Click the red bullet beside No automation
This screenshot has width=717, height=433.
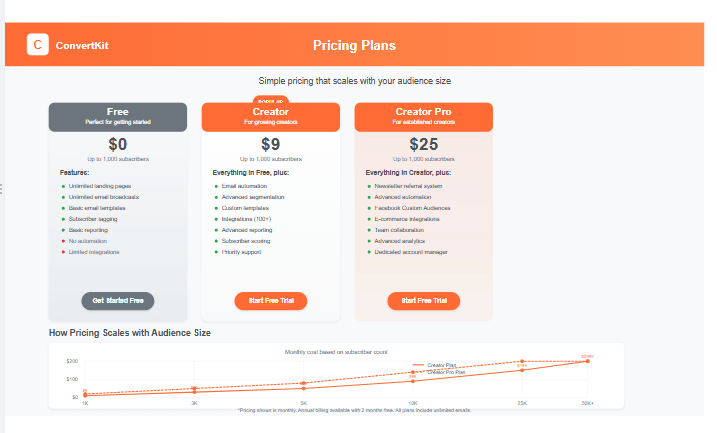(x=62, y=241)
